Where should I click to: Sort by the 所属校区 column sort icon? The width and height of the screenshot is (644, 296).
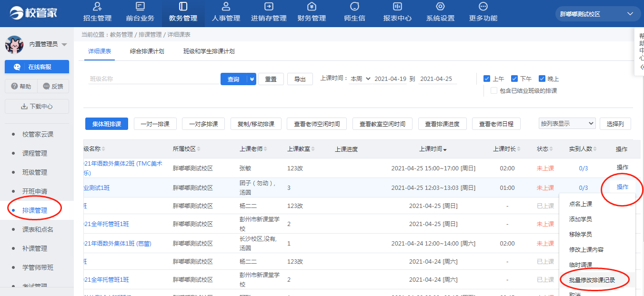(199, 149)
